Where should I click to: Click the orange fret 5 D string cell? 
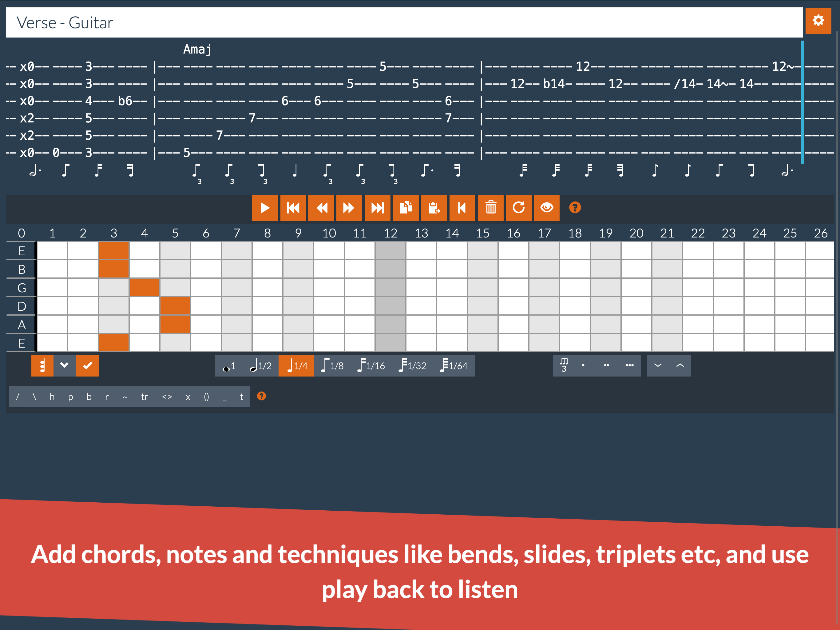tap(175, 306)
